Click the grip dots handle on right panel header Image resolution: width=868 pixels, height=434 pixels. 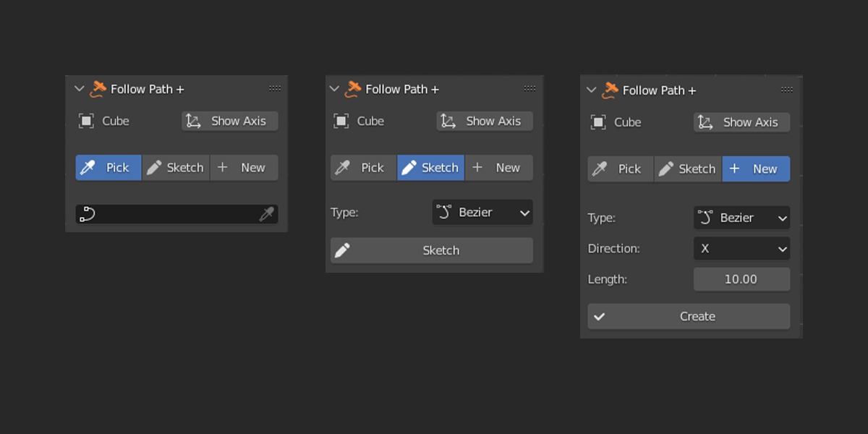787,90
